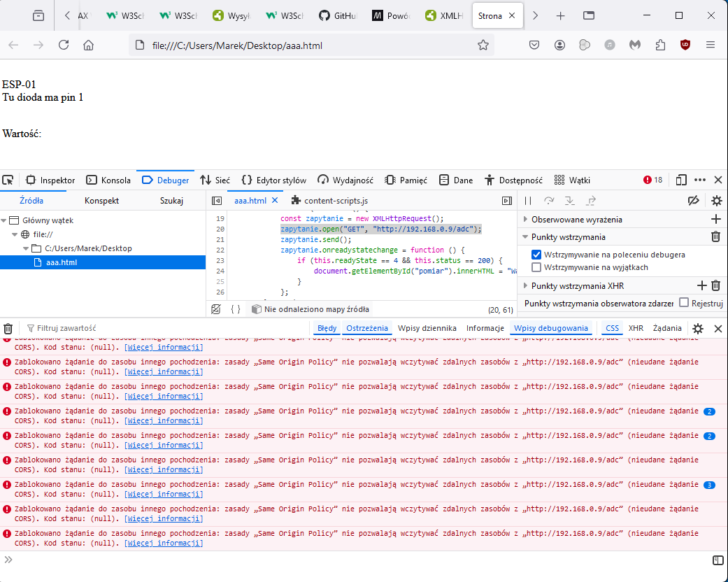Open content-scripts.js source tab
The height and width of the screenshot is (582, 728).
pyautogui.click(x=329, y=201)
